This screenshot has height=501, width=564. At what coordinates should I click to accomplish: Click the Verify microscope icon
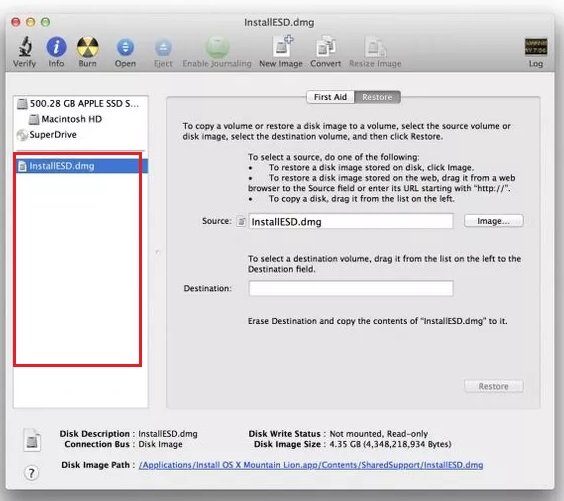(x=25, y=46)
